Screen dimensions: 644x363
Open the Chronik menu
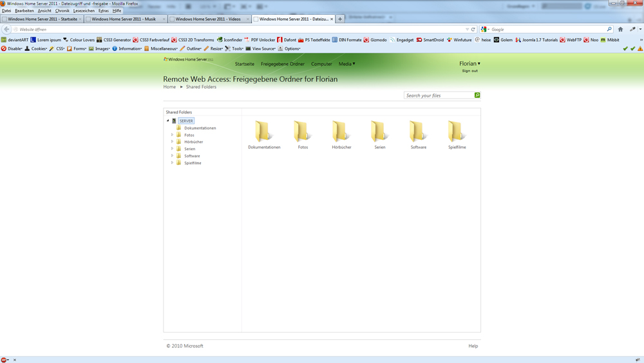(62, 11)
